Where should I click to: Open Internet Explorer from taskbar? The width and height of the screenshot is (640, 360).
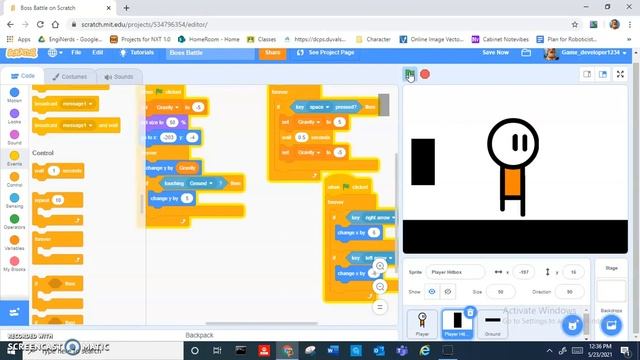(x=424, y=350)
